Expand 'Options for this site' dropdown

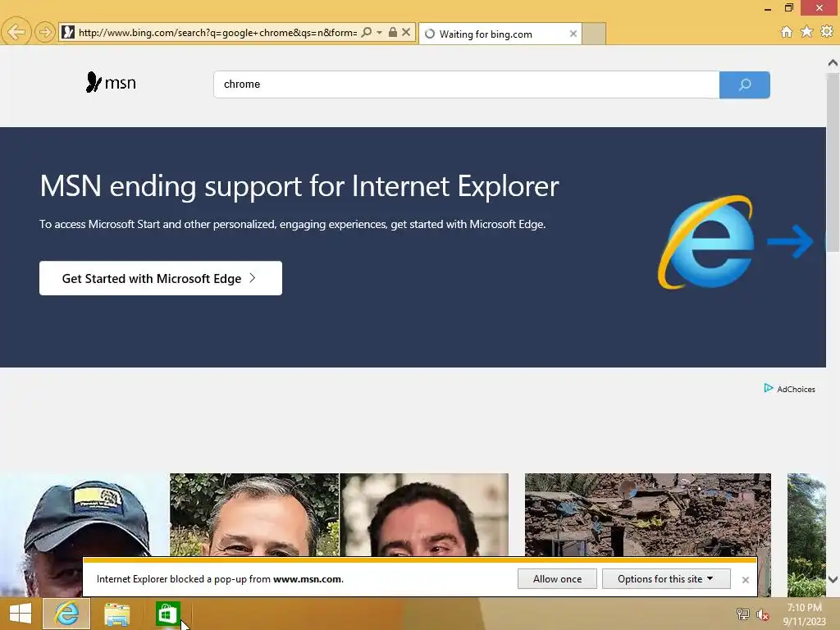(666, 579)
